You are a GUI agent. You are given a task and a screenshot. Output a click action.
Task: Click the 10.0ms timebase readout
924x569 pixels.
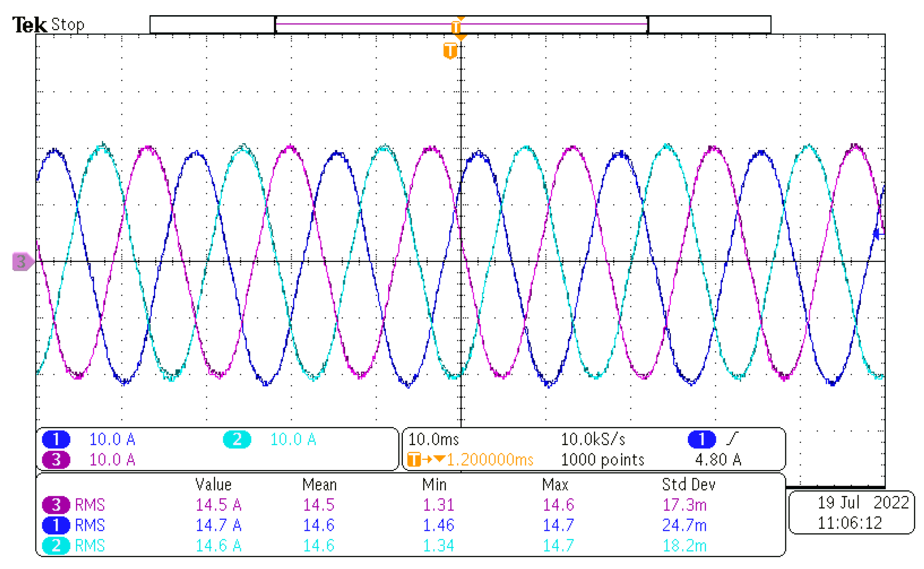[433, 439]
